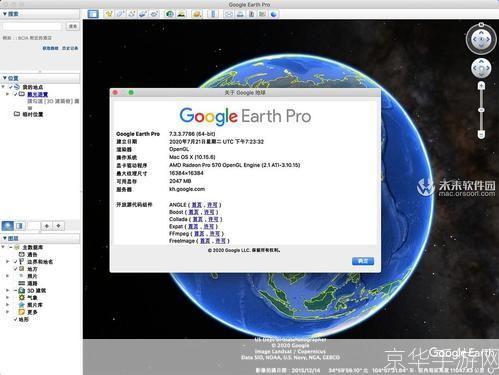Click the 气象 weather layer sun icon

pyautogui.click(x=22, y=297)
